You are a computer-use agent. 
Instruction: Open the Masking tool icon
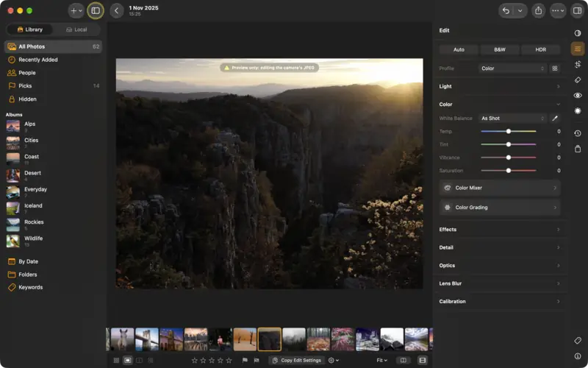coord(578,111)
